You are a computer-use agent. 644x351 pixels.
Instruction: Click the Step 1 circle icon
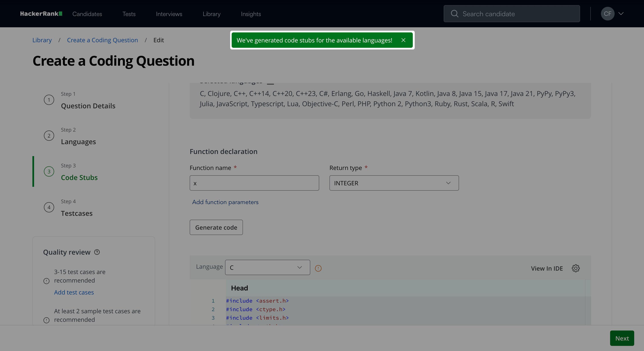click(49, 100)
